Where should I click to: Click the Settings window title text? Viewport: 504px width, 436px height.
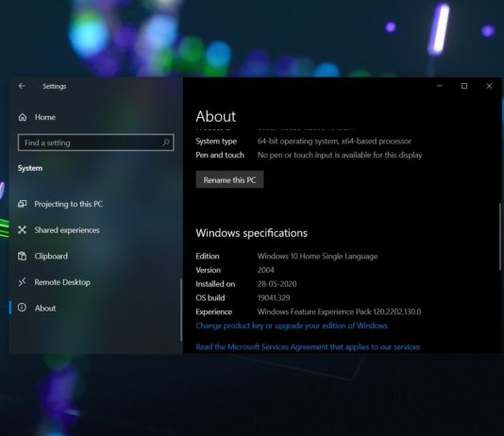point(55,86)
